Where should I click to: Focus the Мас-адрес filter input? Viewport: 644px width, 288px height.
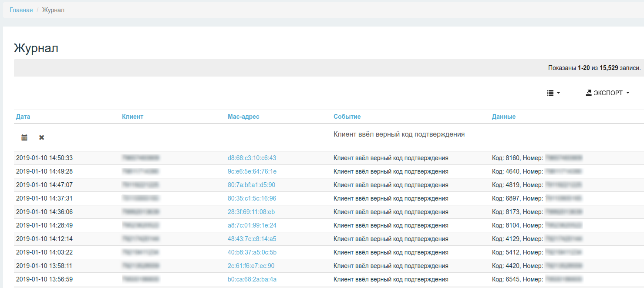278,137
